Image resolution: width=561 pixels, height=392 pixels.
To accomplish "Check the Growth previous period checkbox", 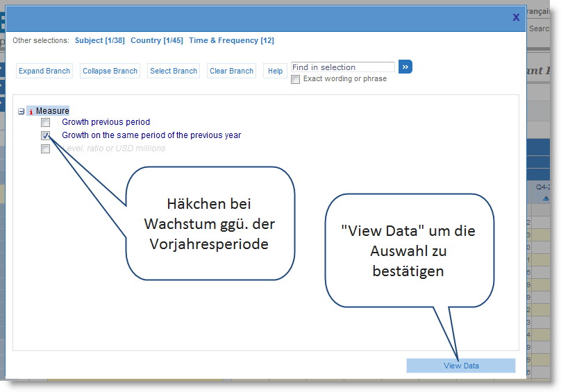I will point(46,123).
